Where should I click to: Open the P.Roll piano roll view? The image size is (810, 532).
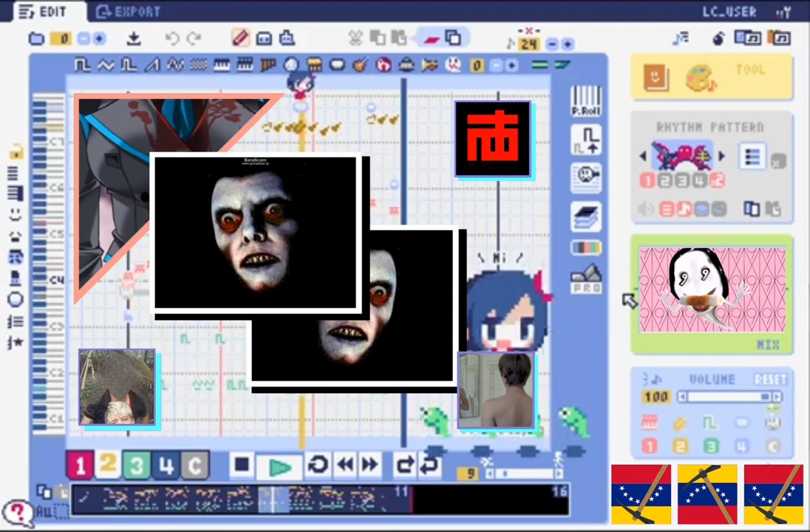click(586, 100)
